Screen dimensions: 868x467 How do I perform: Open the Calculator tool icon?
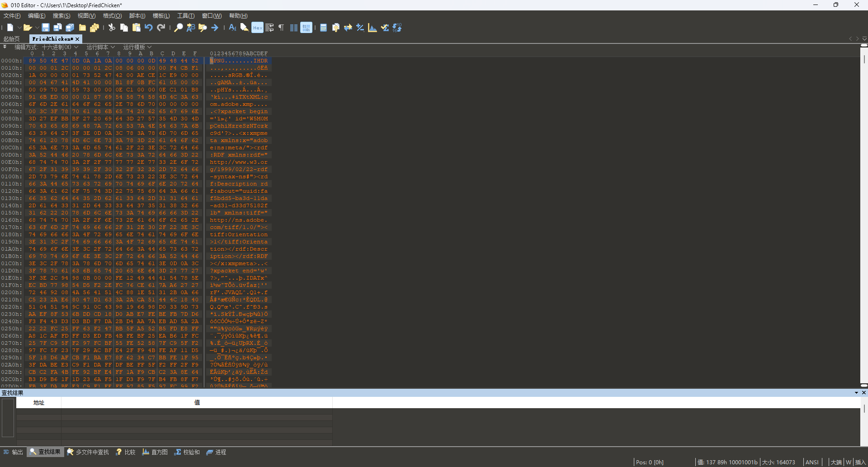[x=324, y=28]
